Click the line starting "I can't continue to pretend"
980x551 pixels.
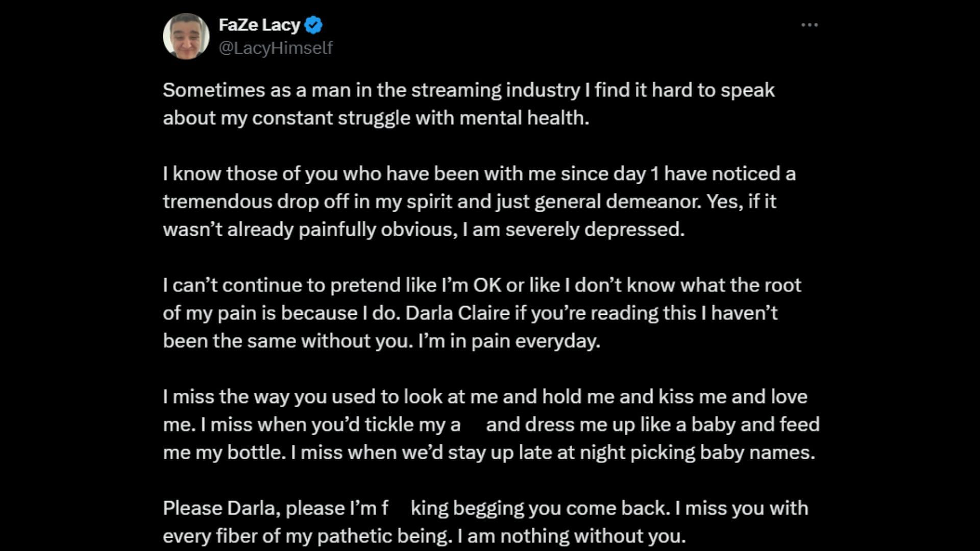tap(482, 285)
